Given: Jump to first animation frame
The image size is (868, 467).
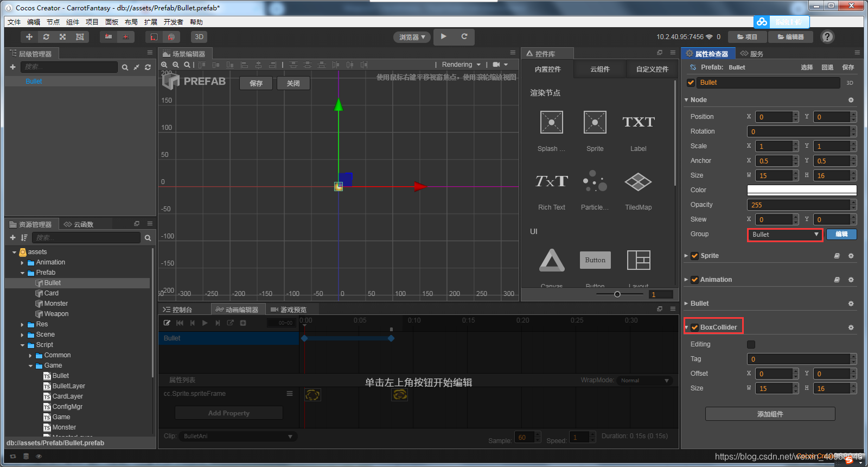Looking at the screenshot, I should tap(180, 323).
